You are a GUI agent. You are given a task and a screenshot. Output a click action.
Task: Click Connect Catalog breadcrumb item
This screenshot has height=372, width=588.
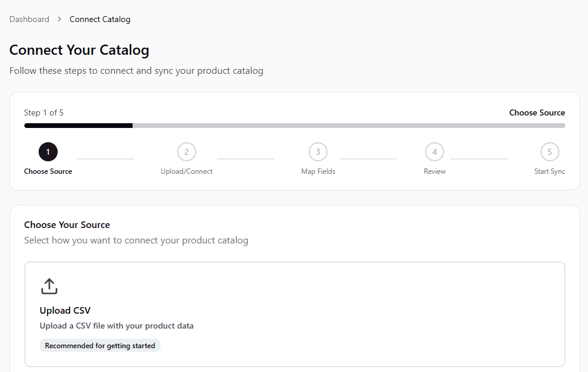[100, 19]
